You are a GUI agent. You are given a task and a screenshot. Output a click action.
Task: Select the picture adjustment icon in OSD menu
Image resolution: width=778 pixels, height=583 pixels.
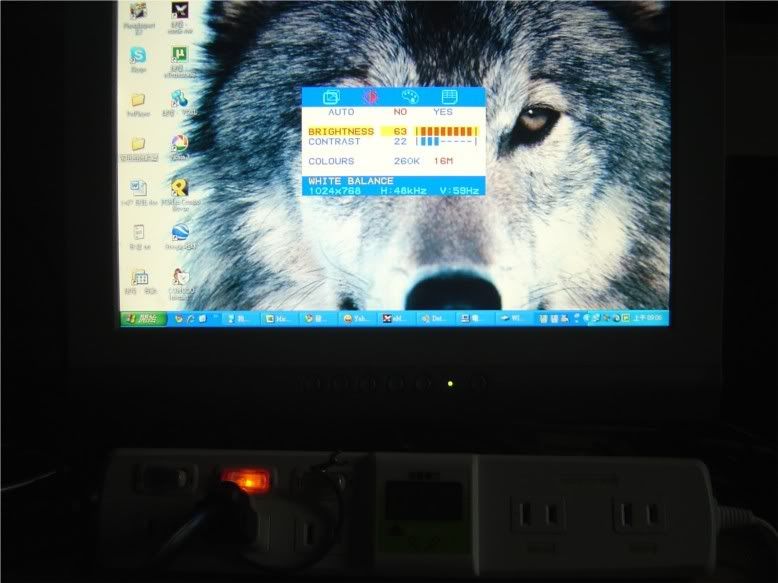[332, 97]
